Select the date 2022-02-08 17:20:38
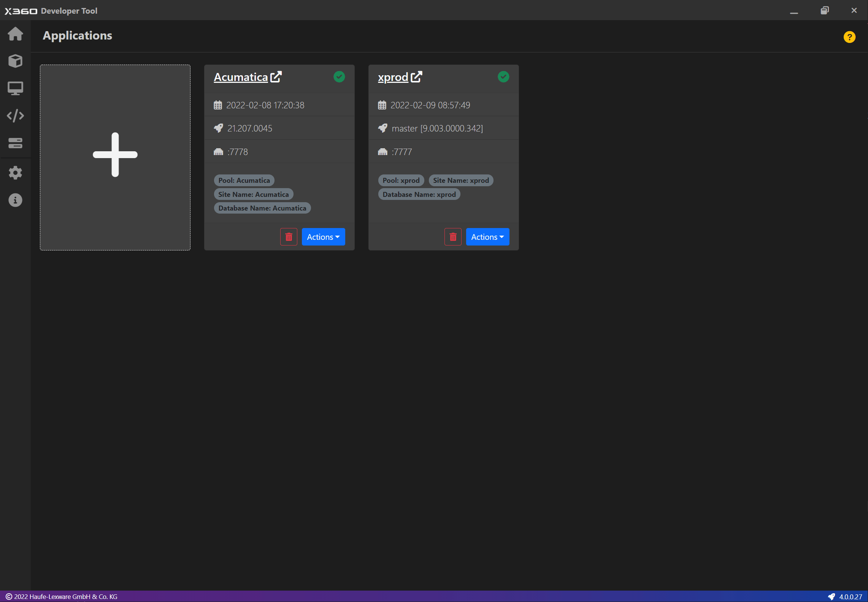This screenshot has width=868, height=602. tap(265, 105)
